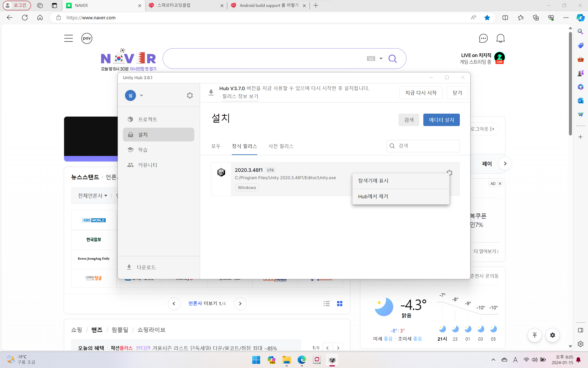
Task: Open Edge split screen icon
Action: [505, 17]
